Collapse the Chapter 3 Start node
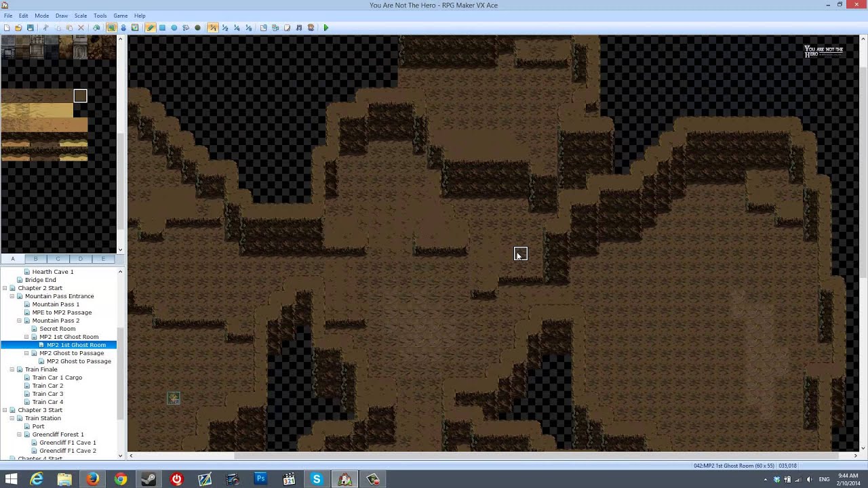The height and width of the screenshot is (488, 868). tap(5, 410)
